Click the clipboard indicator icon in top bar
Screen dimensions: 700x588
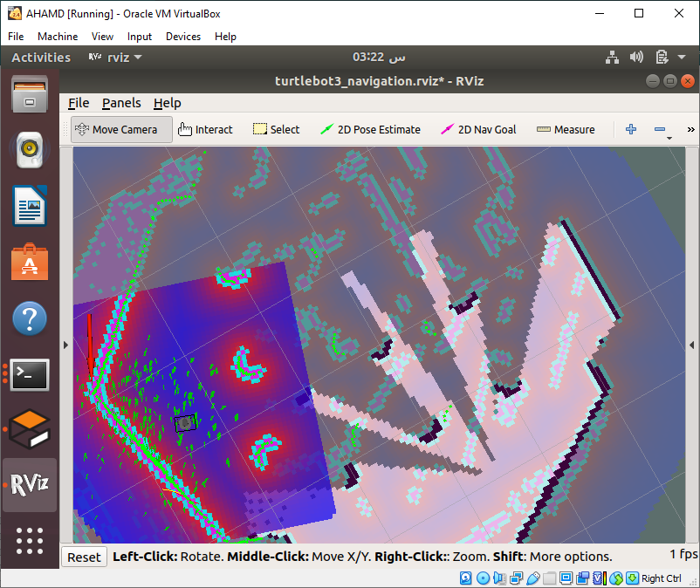(x=662, y=58)
